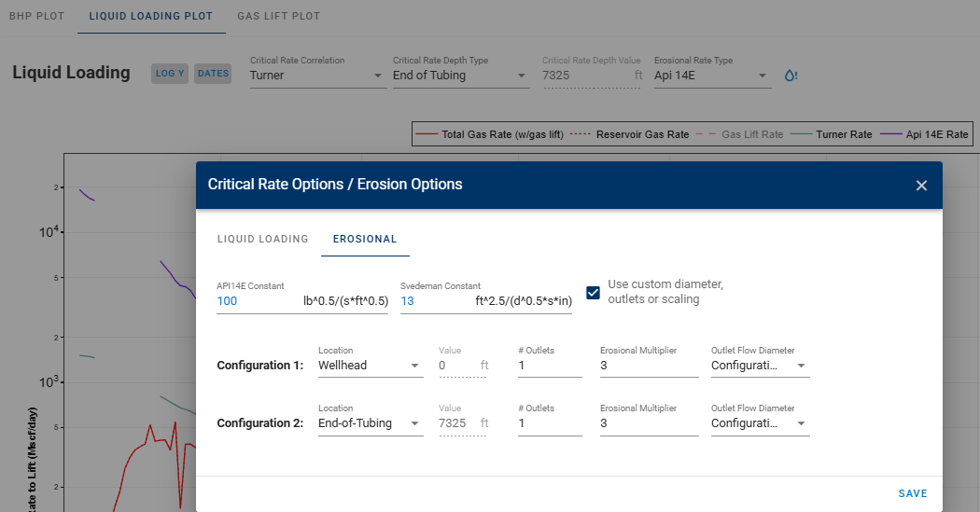Expand Erosional Rate Type Api 14E dropdown
Screen dimensions: 980x512
point(712,76)
